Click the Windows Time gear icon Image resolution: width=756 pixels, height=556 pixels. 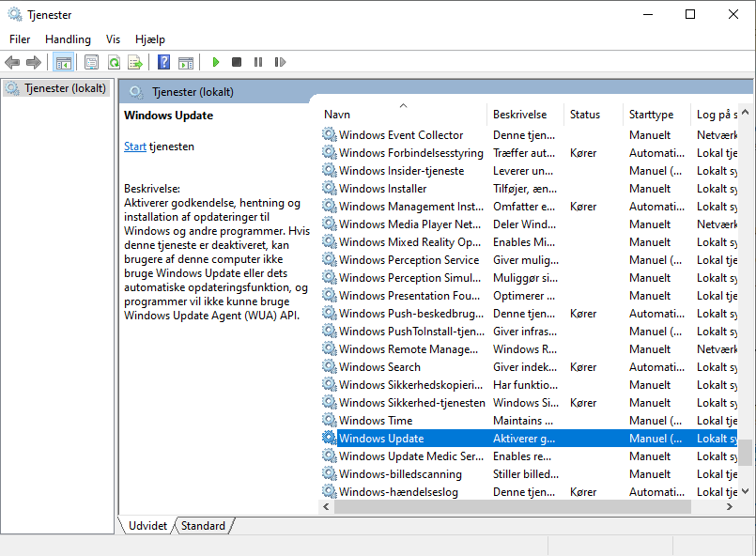(x=330, y=420)
